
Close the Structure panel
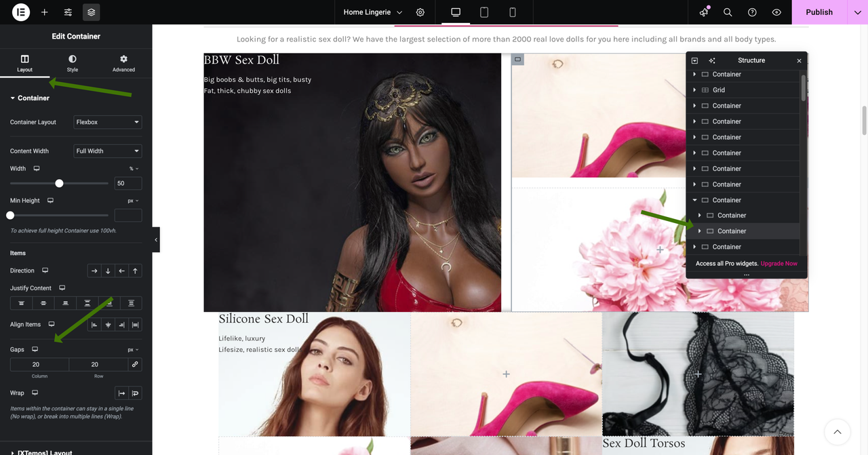(x=799, y=60)
